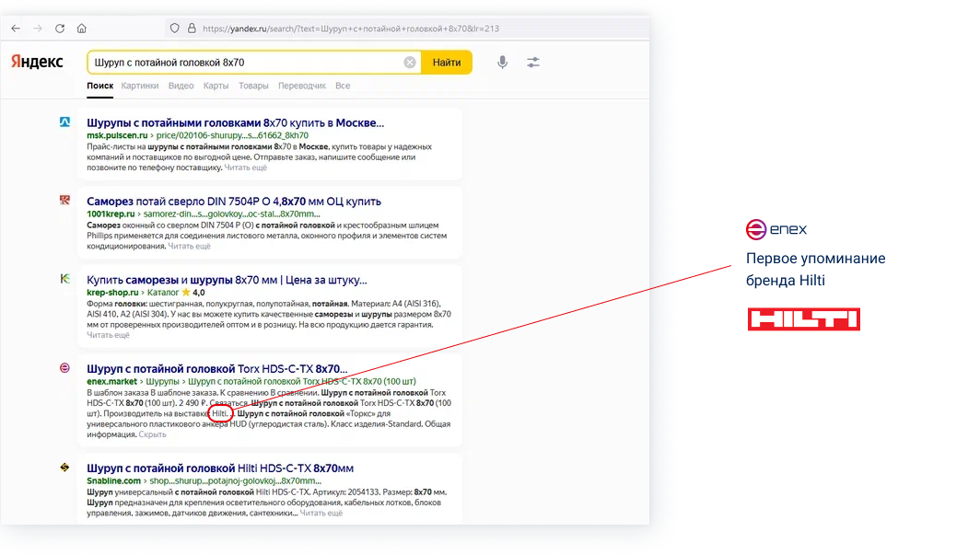Image resolution: width=980 pixels, height=555 pixels.
Task: Clear the search query with the X icon
Action: (409, 63)
